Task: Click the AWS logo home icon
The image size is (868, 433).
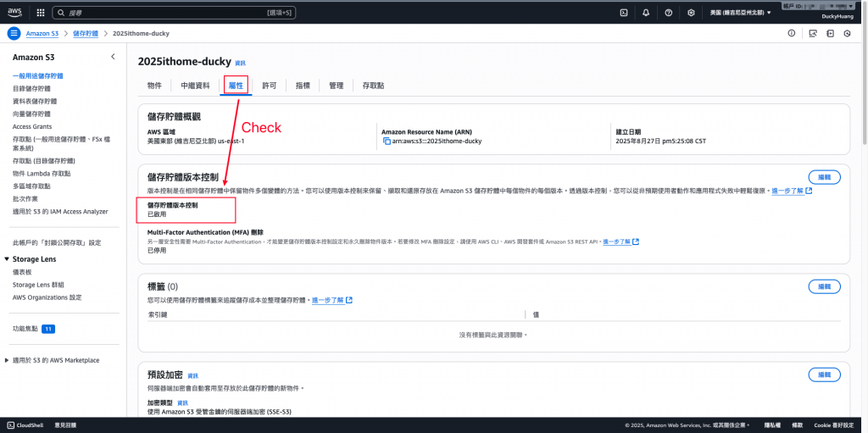Action: (14, 12)
